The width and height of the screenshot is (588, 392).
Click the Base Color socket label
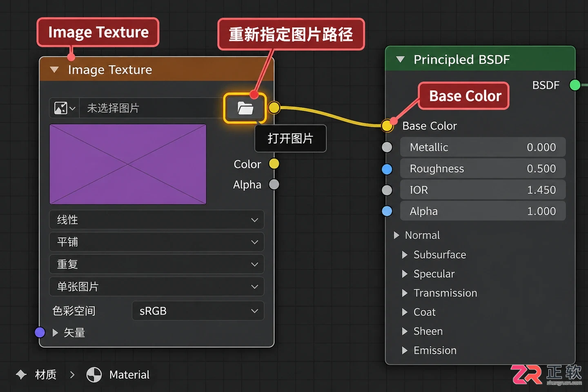pyautogui.click(x=430, y=126)
